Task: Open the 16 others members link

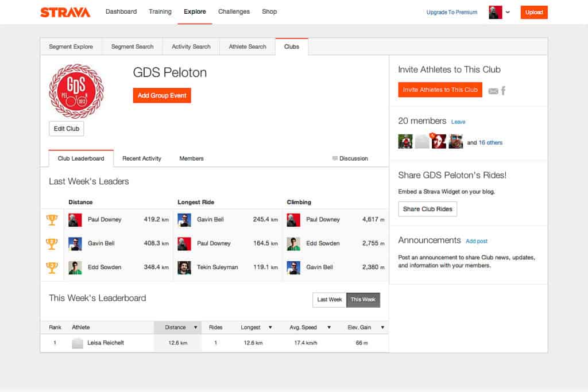Action: (x=490, y=143)
